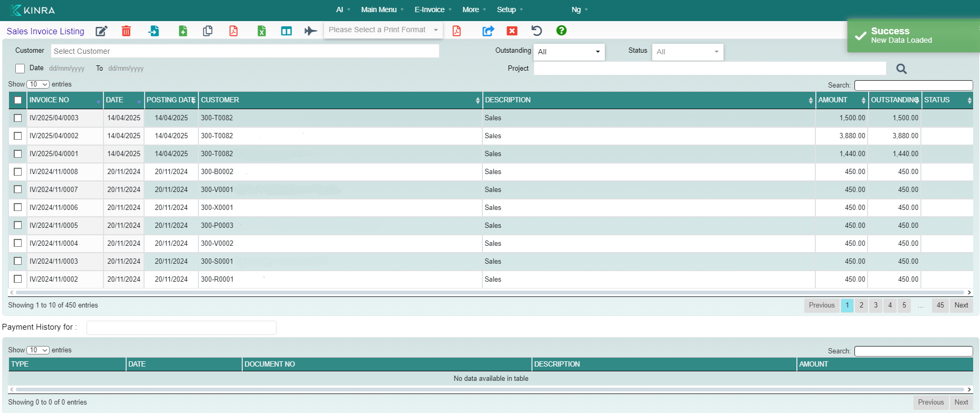Check the box for IV/2024/11/0007
This screenshot has height=413, width=980.
(x=18, y=189)
